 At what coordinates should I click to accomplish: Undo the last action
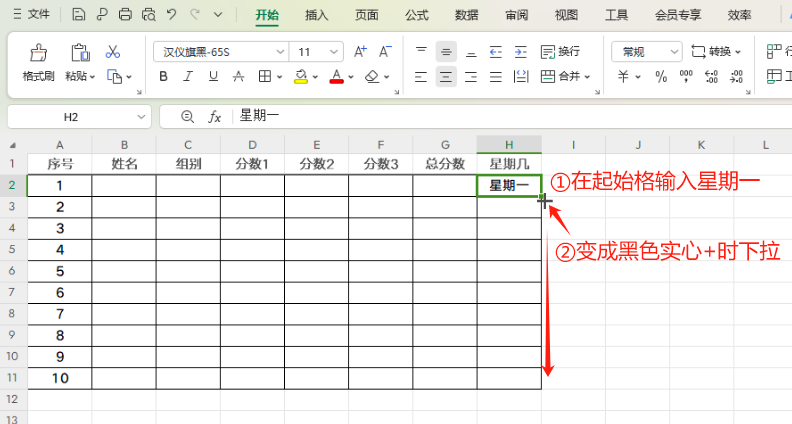tap(172, 15)
